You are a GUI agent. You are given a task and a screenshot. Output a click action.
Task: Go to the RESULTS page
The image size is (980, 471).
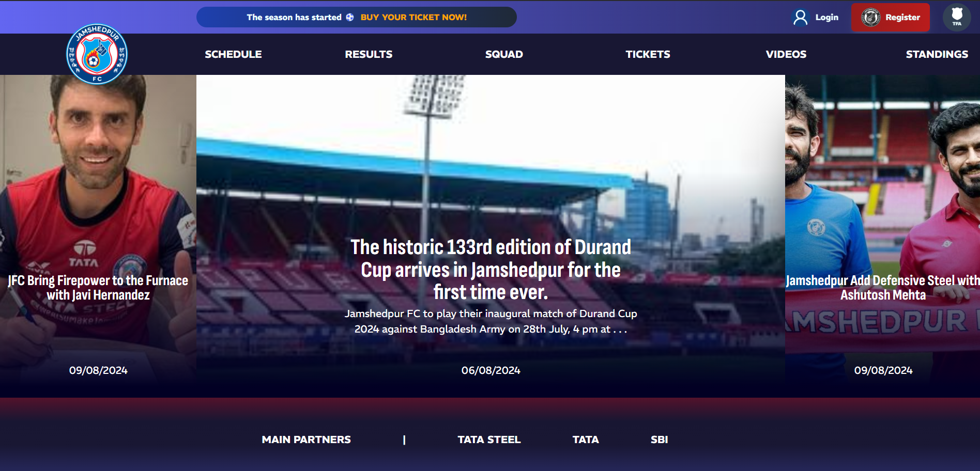[369, 54]
